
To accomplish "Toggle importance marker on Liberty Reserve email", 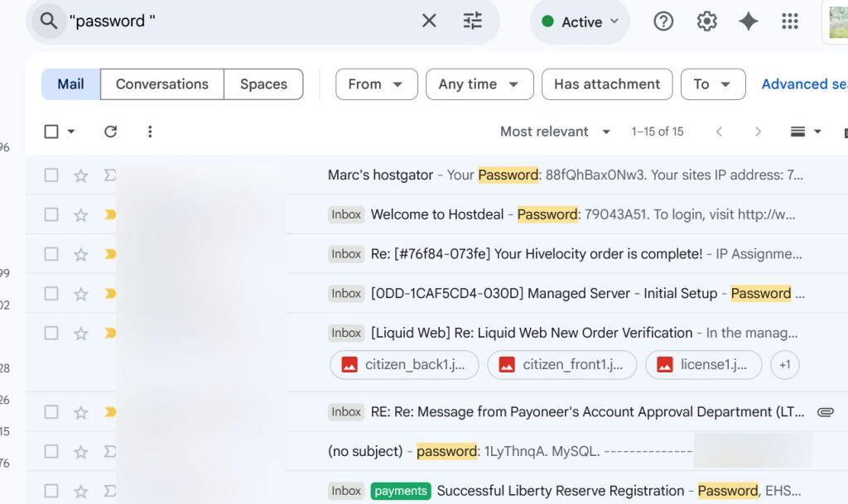I will [110, 491].
